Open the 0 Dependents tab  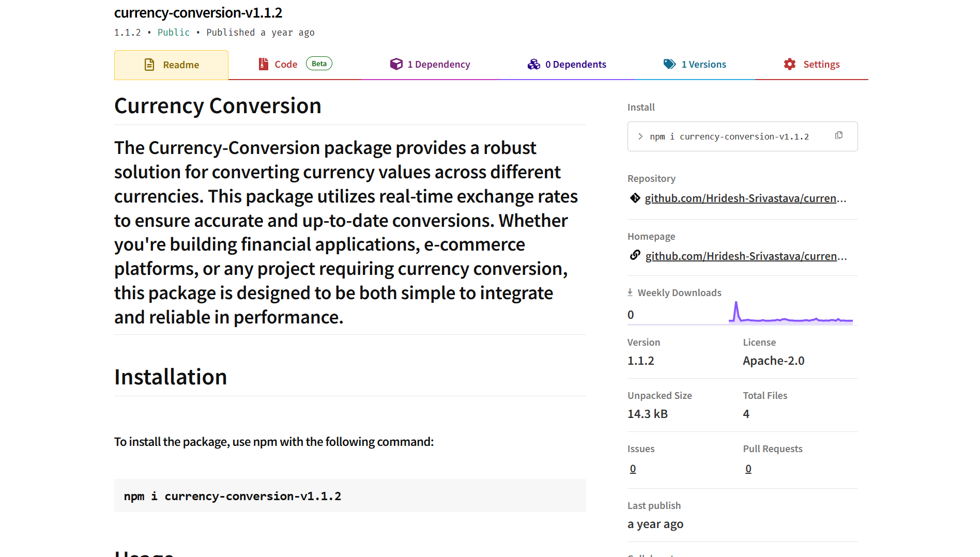coord(575,64)
